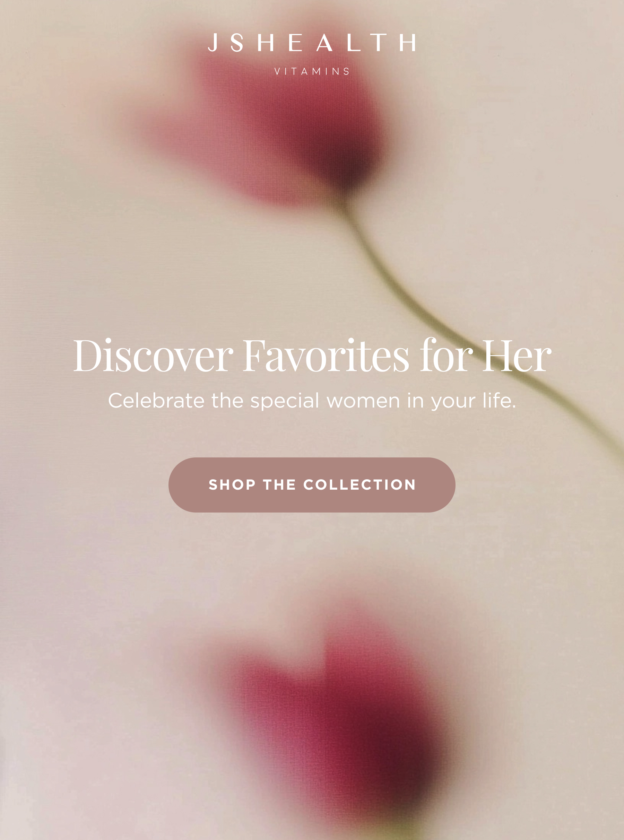
Task: Click the VITAMINS text under the logo
Action: (x=312, y=71)
